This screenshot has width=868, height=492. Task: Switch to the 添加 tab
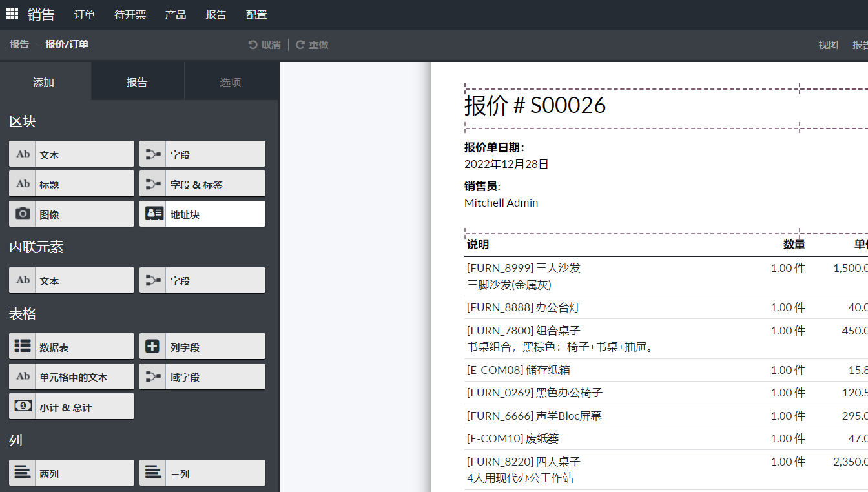coord(44,82)
